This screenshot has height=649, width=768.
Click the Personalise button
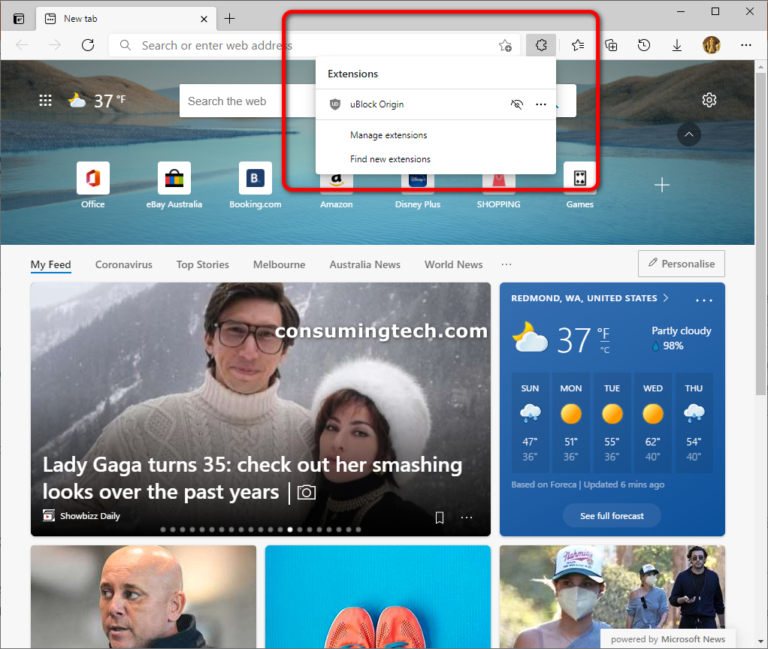pos(681,264)
